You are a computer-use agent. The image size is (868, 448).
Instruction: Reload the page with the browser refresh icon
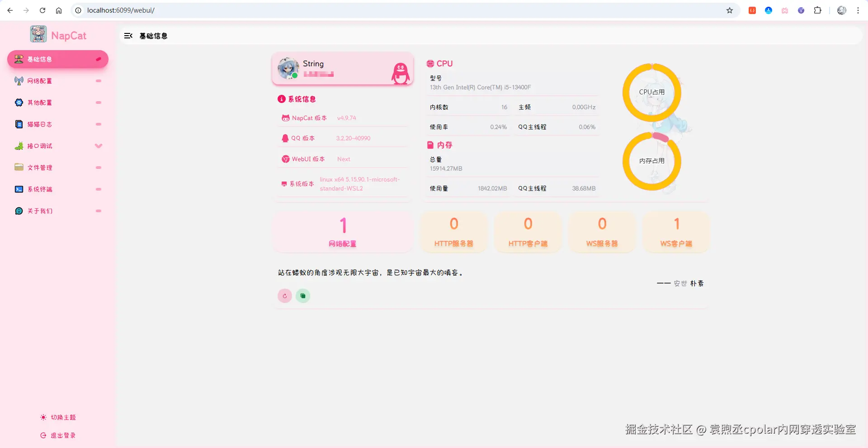coord(42,10)
